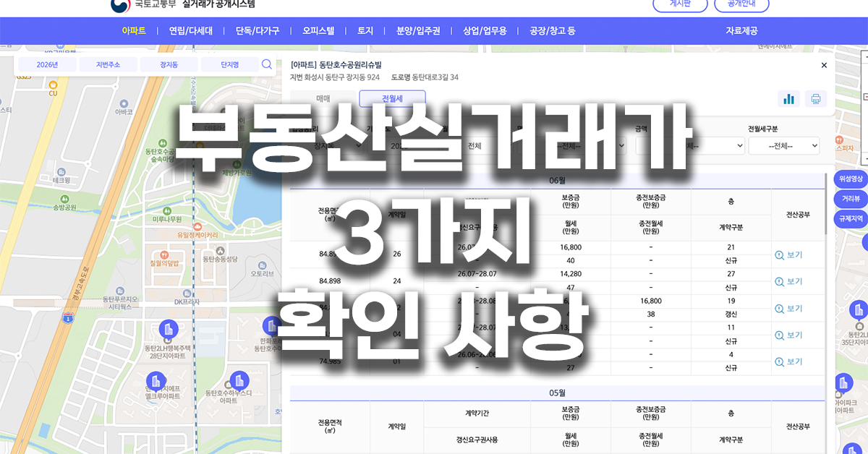
Task: Click the 보기 magnifier icon on the floor 21 row
Action: (x=779, y=255)
